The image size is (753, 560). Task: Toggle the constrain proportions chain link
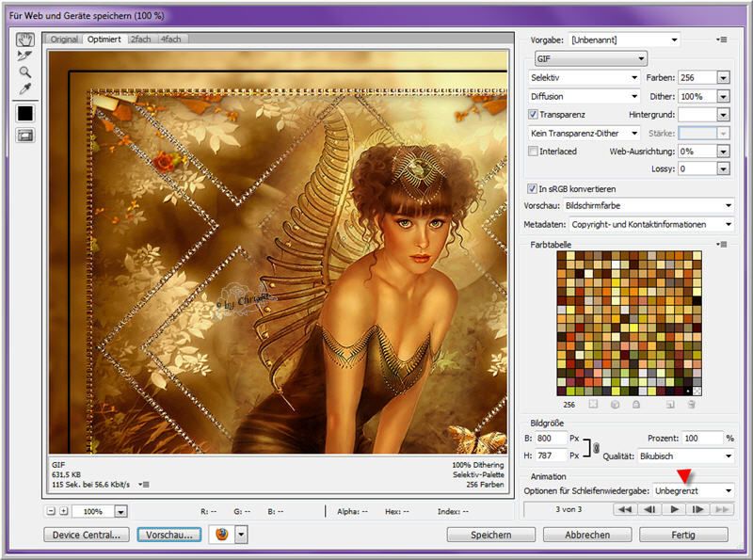coord(596,448)
